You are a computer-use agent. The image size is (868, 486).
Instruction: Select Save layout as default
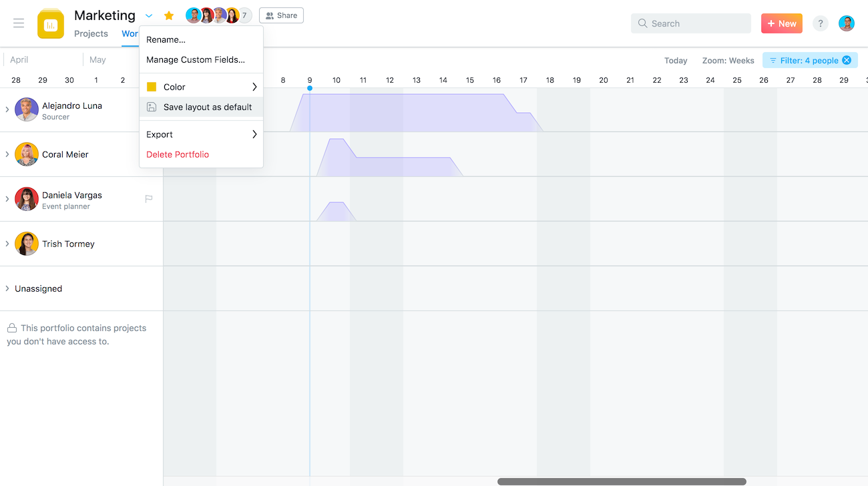tap(201, 107)
